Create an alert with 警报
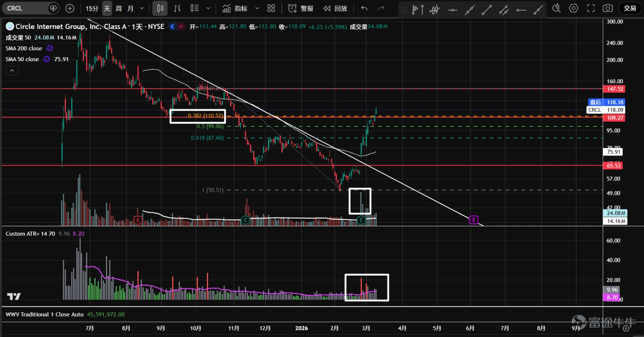The width and height of the screenshot is (644, 337). click(x=301, y=8)
